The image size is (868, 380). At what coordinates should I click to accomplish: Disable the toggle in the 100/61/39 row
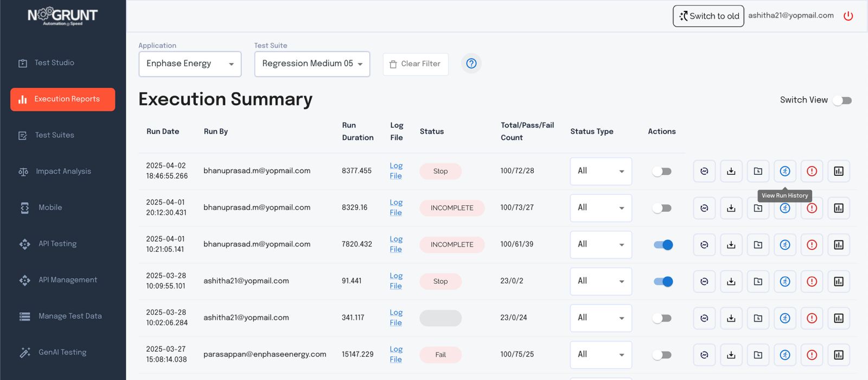[x=663, y=245]
